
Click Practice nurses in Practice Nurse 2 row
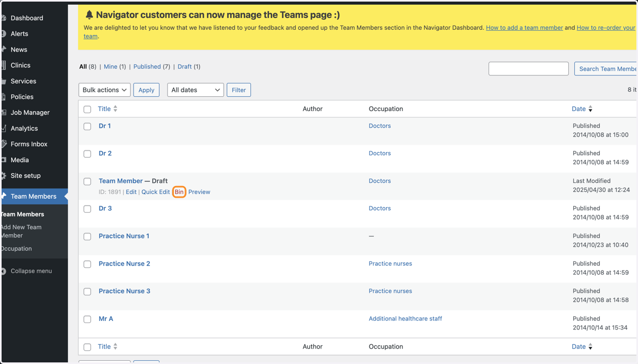click(390, 264)
